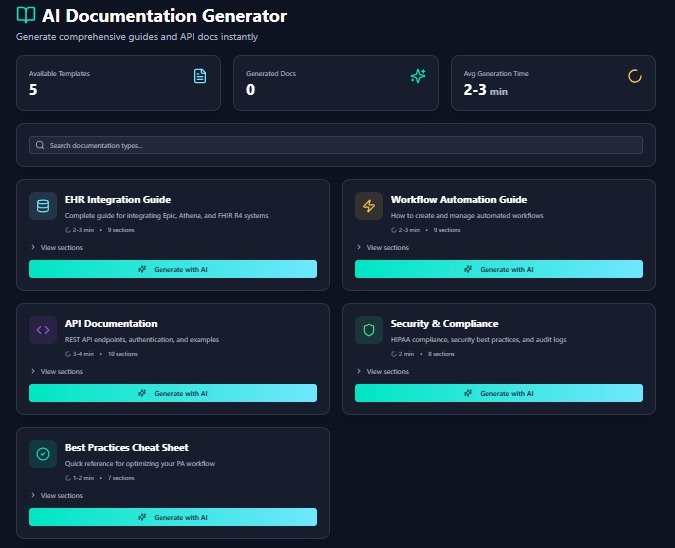Screen dimensions: 675x548
Task: Click the shield icon for Security & Compliance
Action: 369,330
